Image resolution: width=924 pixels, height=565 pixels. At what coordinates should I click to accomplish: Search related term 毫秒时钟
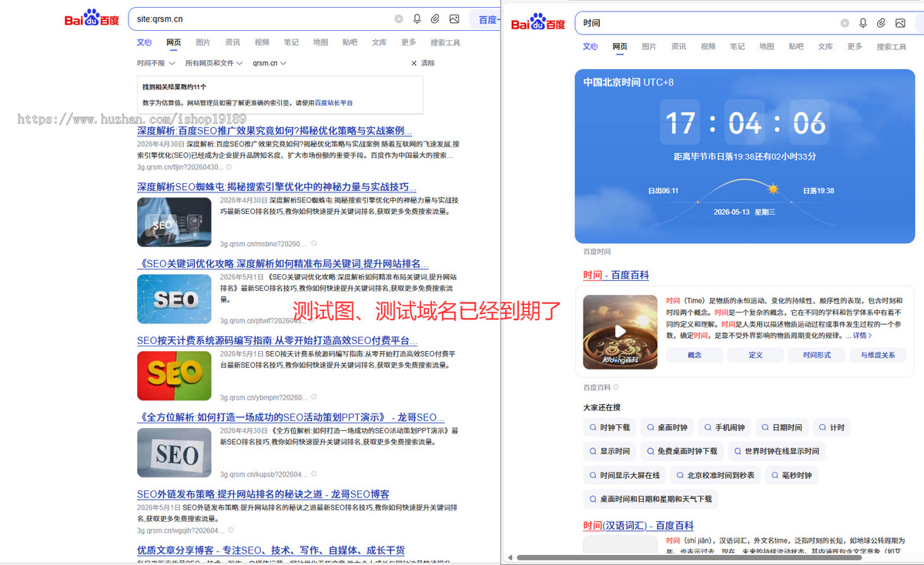click(791, 475)
